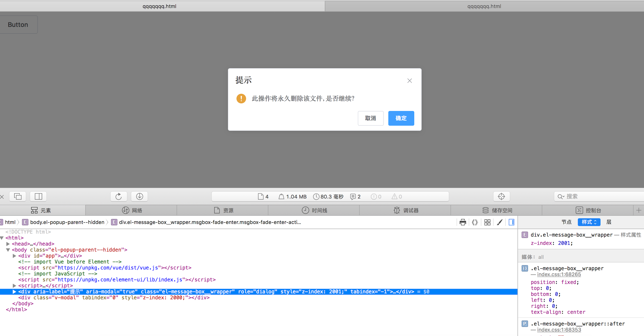
Task: Select the source code </> view icon
Action: [475, 222]
